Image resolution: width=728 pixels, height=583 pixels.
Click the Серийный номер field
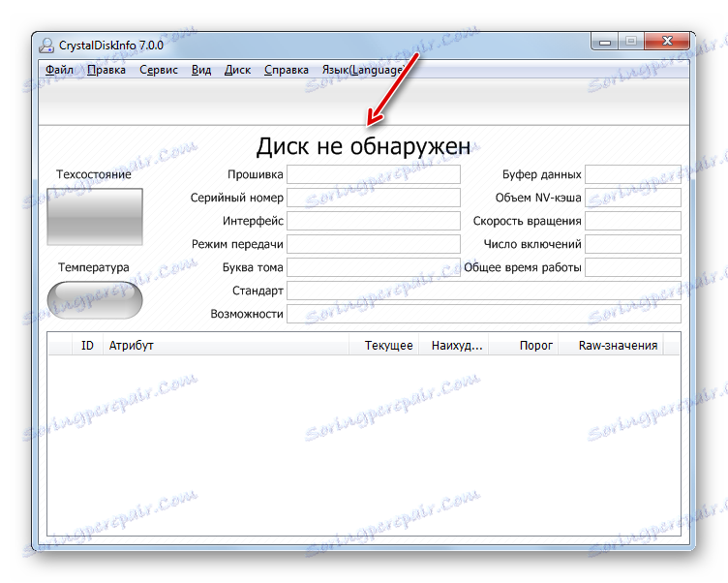374,198
